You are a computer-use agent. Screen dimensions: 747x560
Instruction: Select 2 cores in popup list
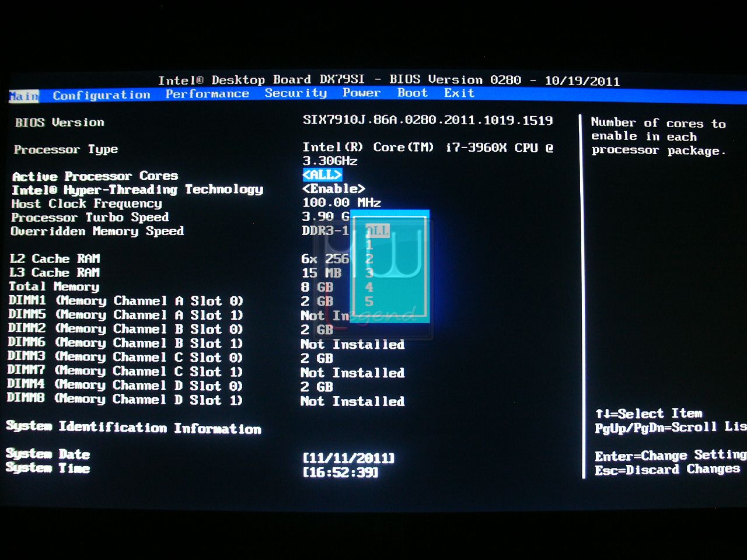point(369,258)
